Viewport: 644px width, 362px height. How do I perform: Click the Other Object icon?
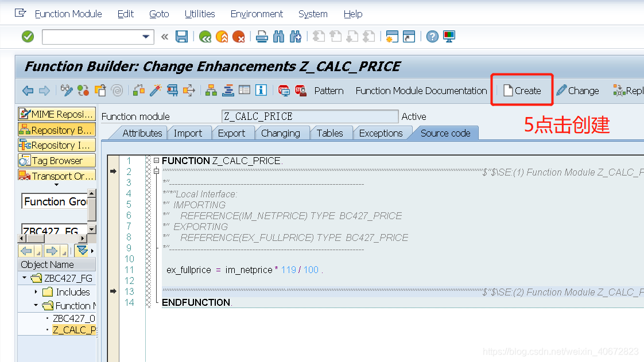pyautogui.click(x=100, y=90)
